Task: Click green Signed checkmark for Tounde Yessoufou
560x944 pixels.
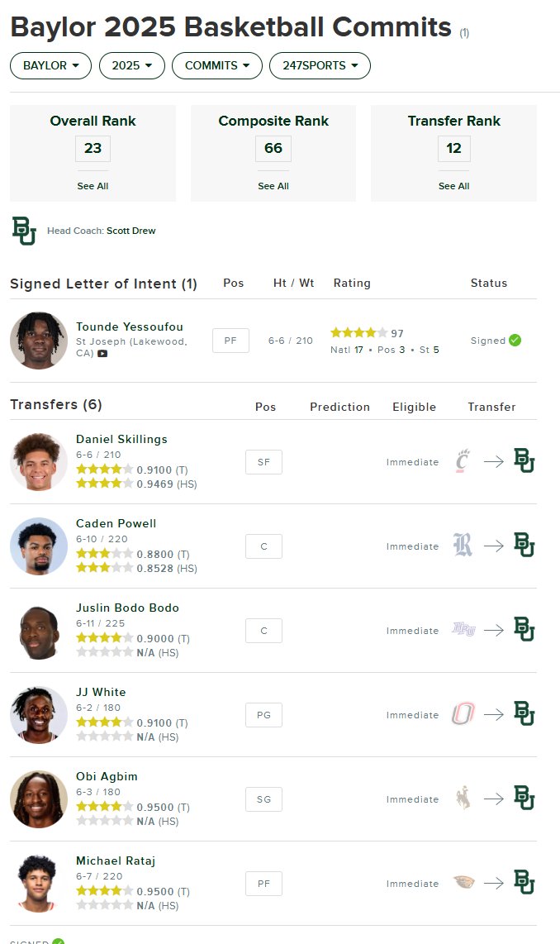Action: (x=515, y=340)
